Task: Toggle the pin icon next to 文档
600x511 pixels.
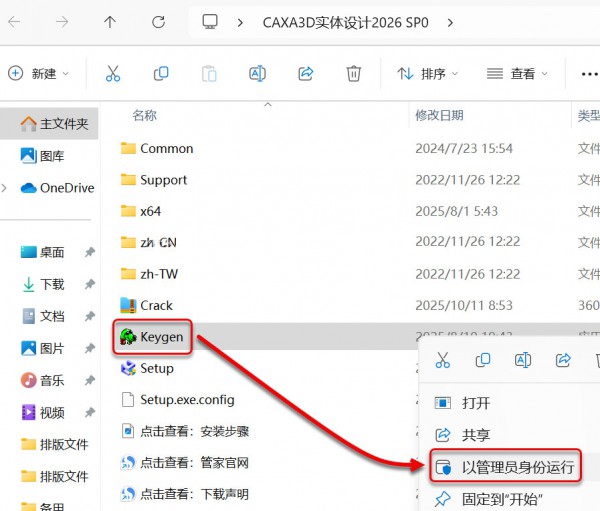Action: 90,316
